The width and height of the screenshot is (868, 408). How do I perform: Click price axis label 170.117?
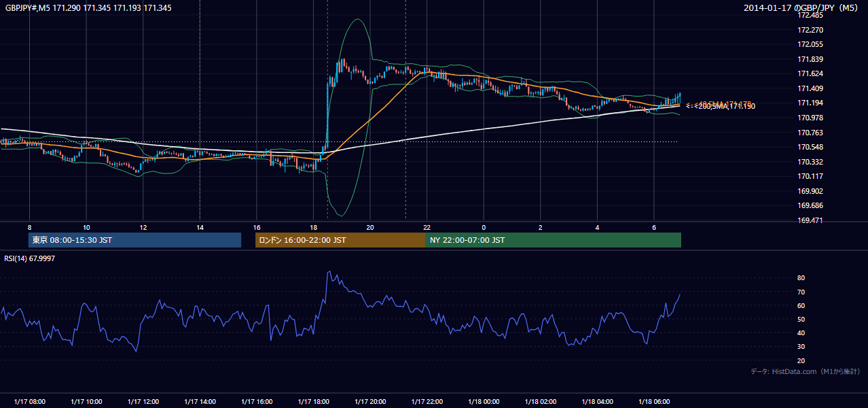pos(811,176)
